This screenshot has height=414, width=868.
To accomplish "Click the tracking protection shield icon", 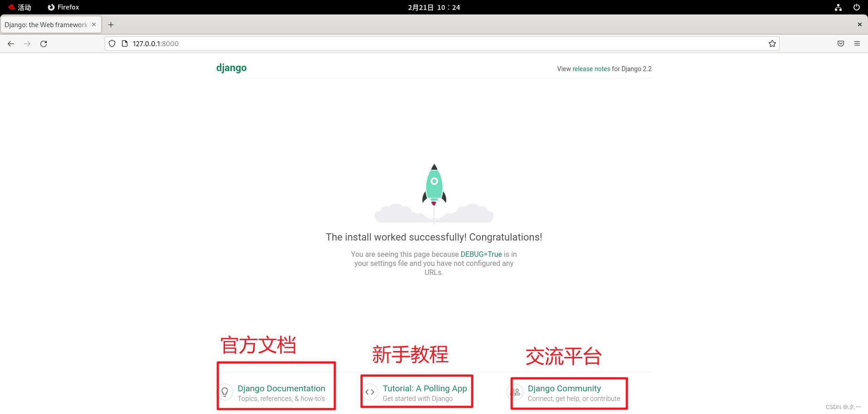I will coord(112,43).
